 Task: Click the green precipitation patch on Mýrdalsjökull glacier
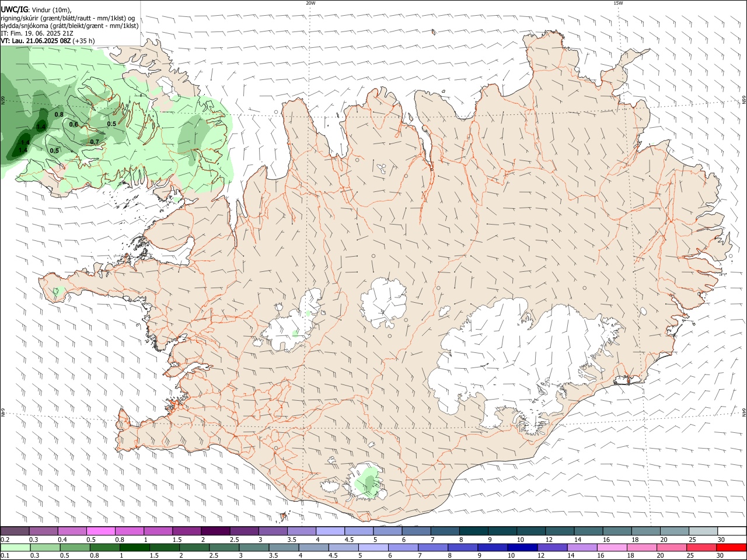tap(368, 482)
